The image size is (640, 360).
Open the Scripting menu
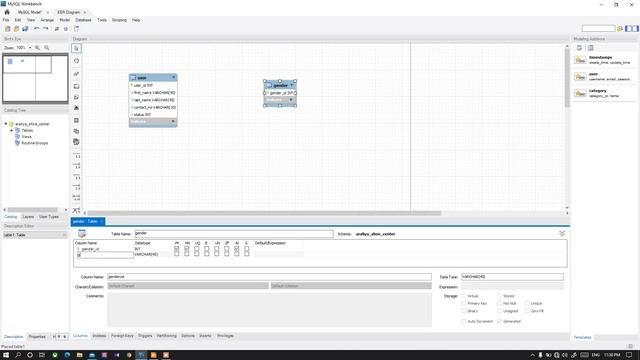[x=119, y=20]
